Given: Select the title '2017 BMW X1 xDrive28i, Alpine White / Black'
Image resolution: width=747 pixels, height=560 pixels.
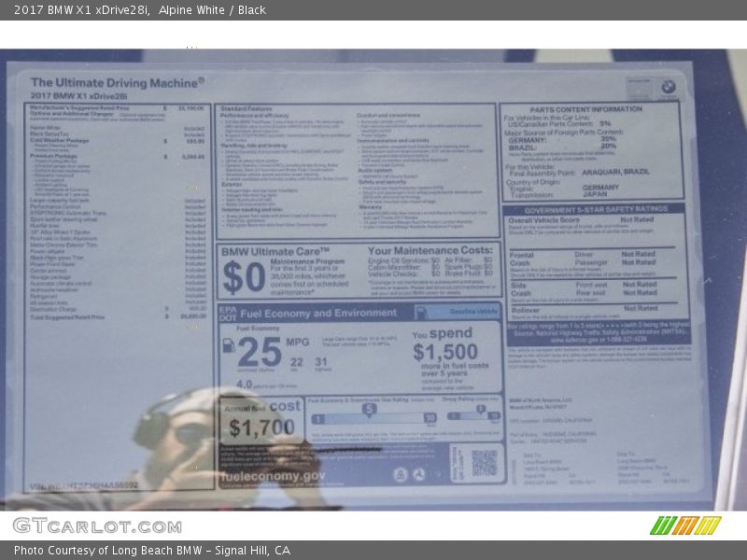Looking at the screenshot, I should click(140, 10).
